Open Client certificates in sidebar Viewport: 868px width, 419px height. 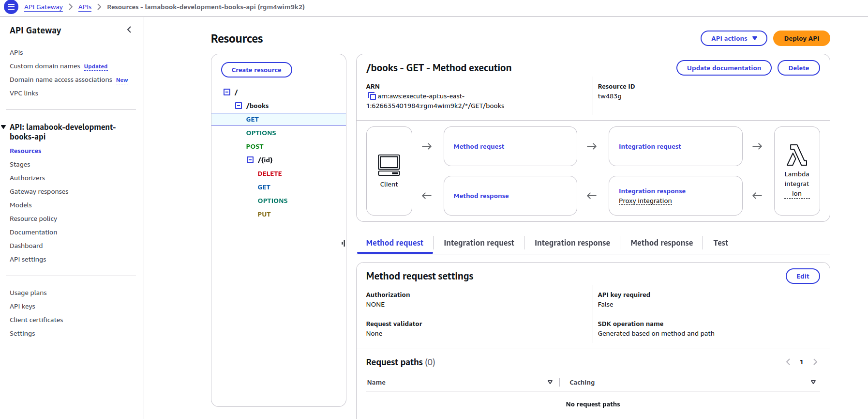pyautogui.click(x=36, y=320)
